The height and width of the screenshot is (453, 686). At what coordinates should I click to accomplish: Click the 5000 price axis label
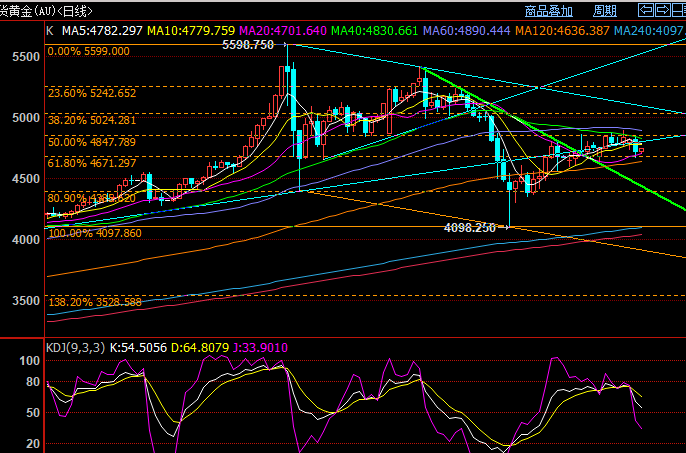click(x=26, y=117)
